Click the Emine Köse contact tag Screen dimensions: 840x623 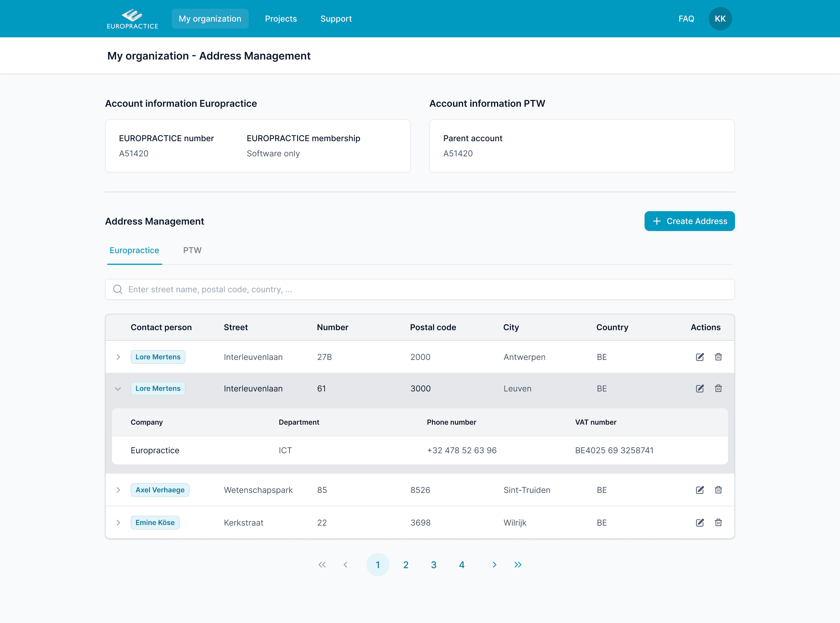(155, 522)
